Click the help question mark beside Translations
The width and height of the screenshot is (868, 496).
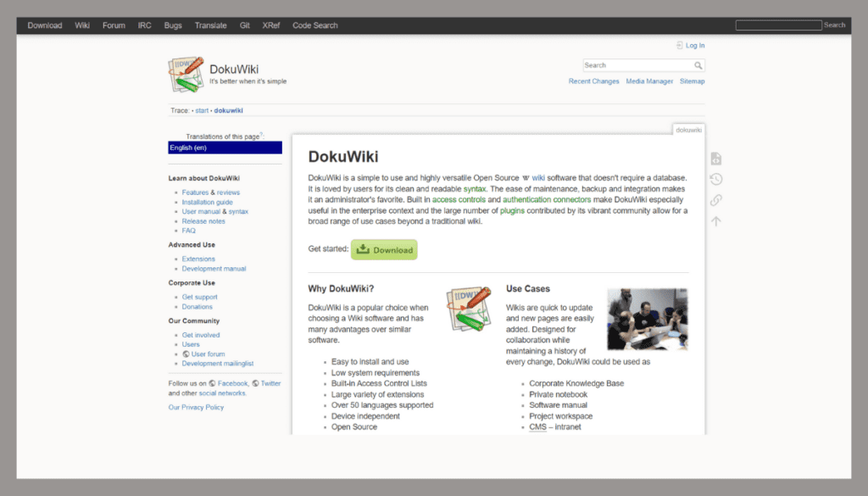pyautogui.click(x=261, y=135)
